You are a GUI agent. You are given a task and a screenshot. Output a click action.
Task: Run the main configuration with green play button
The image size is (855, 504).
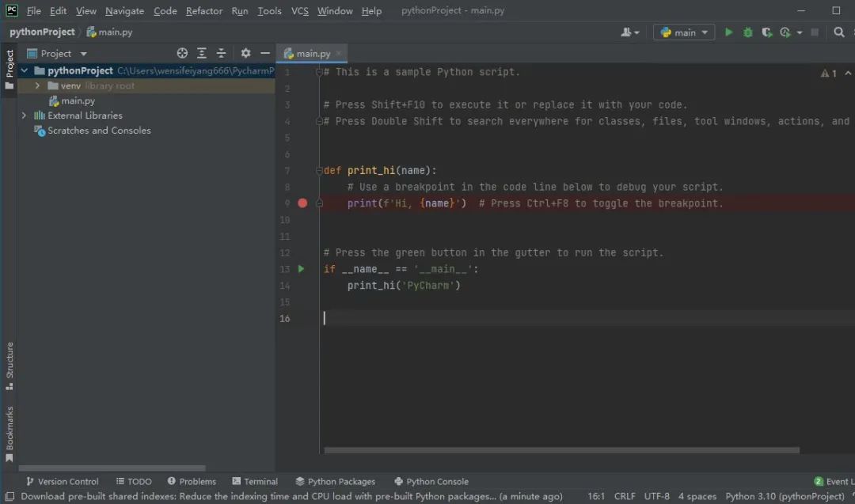[x=729, y=32]
